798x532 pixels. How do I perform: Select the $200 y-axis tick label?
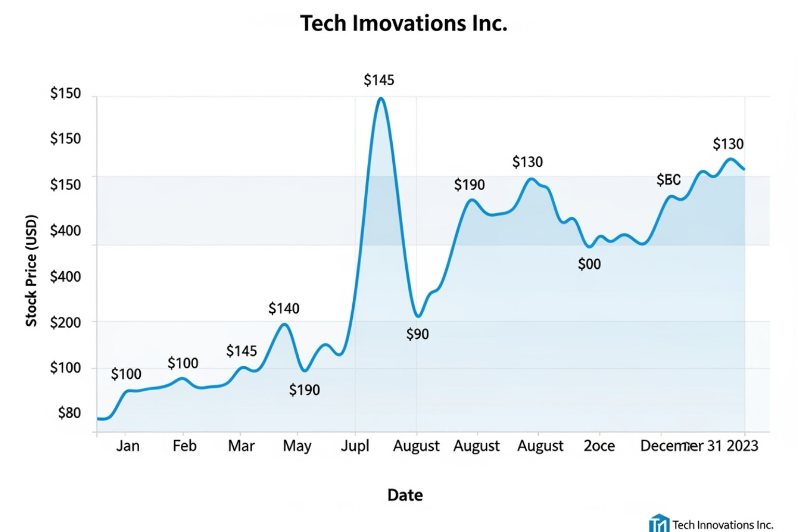[x=65, y=323]
